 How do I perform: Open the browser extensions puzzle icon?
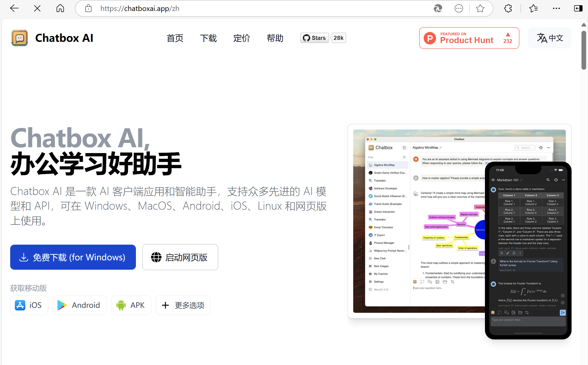point(508,8)
